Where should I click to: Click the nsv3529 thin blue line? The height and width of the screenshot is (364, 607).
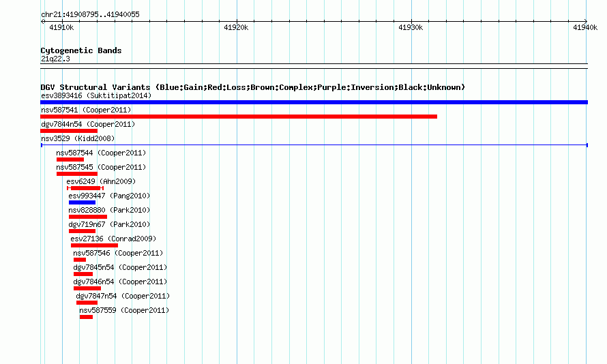[314, 145]
